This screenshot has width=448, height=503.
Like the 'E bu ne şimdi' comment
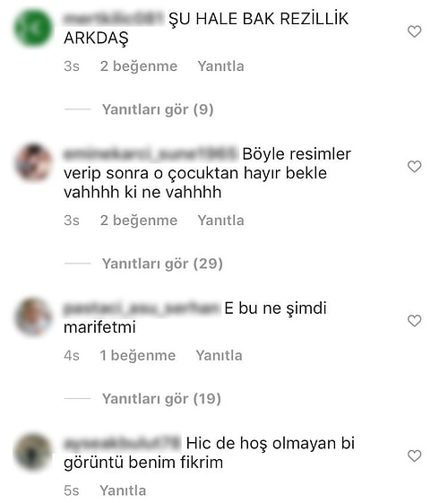(x=414, y=321)
